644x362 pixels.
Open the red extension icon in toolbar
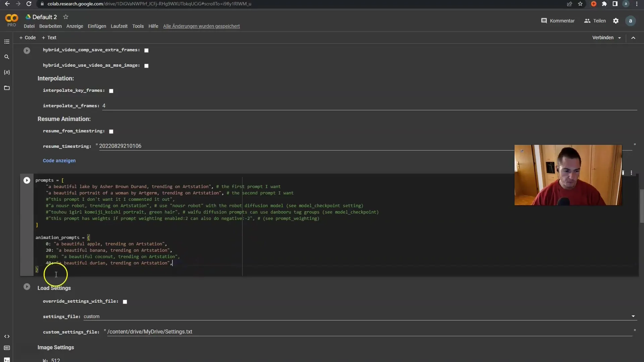pos(594,4)
